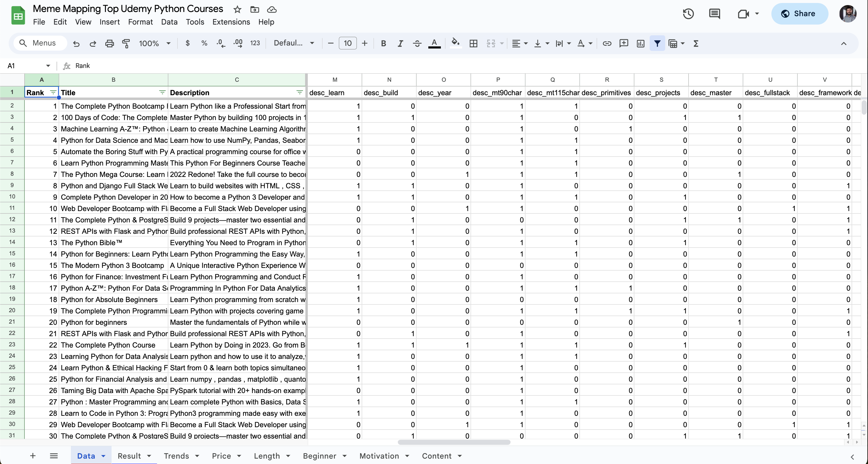Toggle the filter funnel button
The width and height of the screenshot is (868, 464).
657,43
